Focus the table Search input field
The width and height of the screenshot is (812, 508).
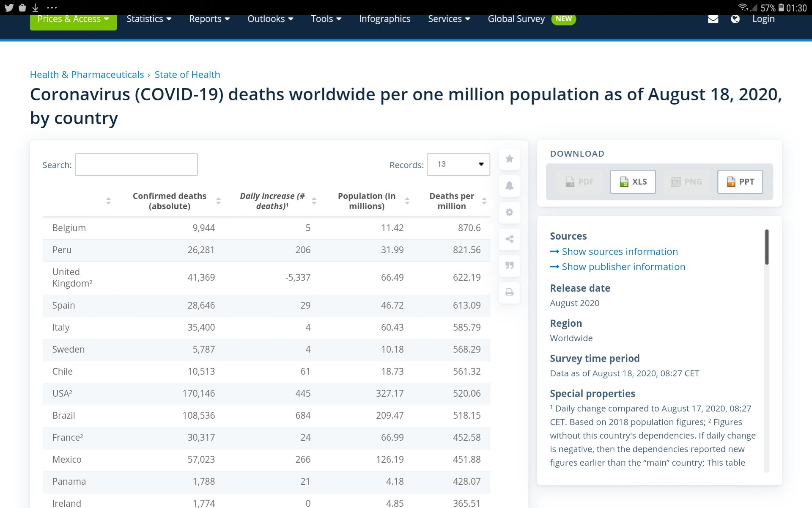[x=136, y=164]
